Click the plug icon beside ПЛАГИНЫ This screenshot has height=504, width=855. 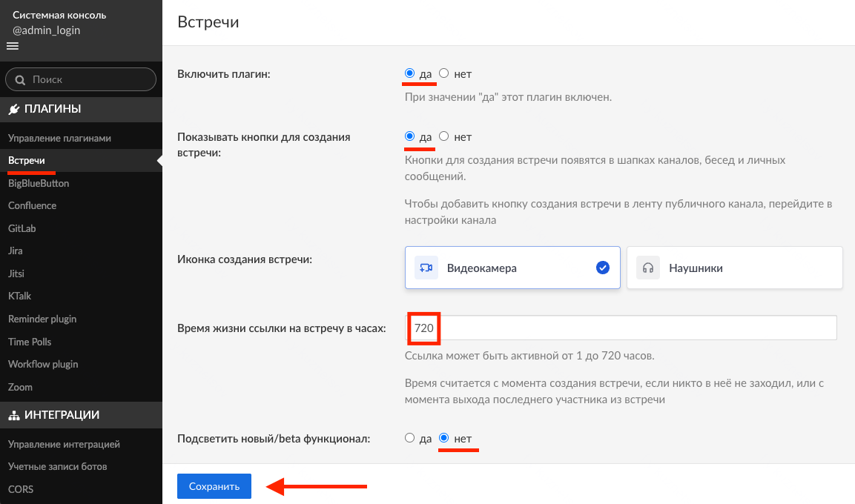(x=13, y=110)
